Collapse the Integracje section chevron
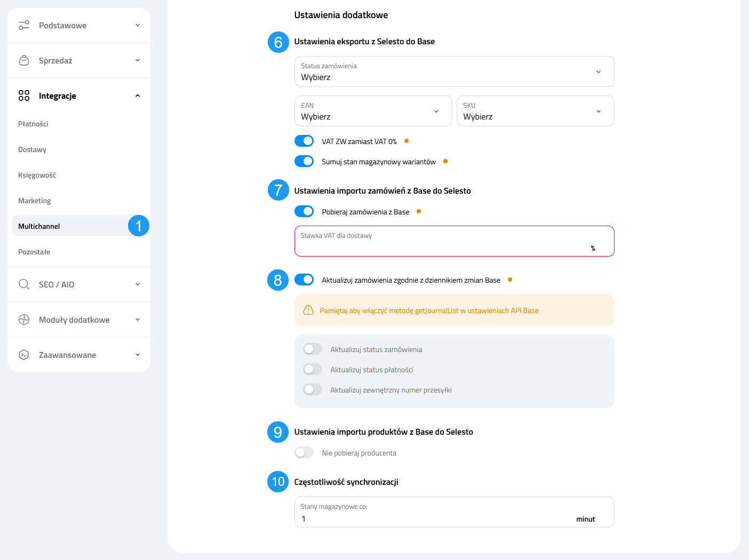This screenshot has width=749, height=560. 137,95
